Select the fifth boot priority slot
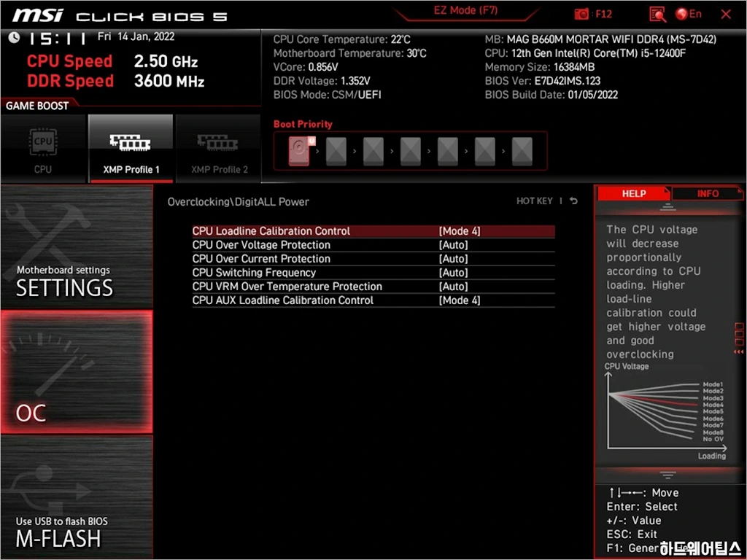The image size is (747, 560). (447, 151)
